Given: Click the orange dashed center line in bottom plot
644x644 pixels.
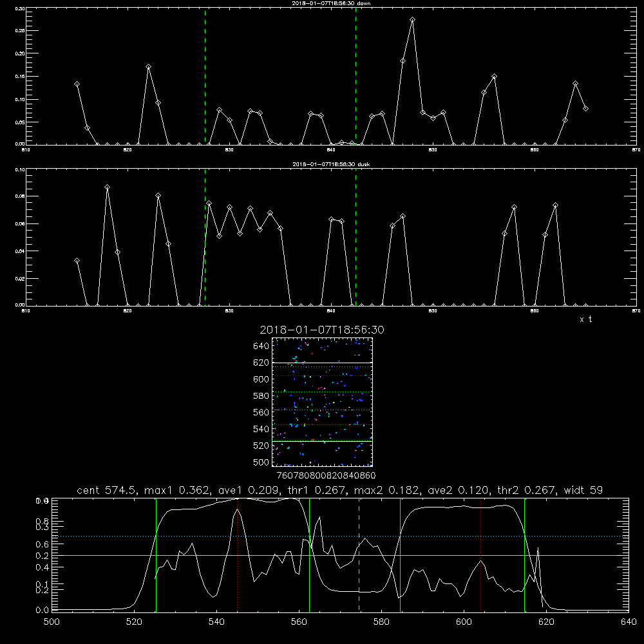Looking at the screenshot, I should click(359, 554).
